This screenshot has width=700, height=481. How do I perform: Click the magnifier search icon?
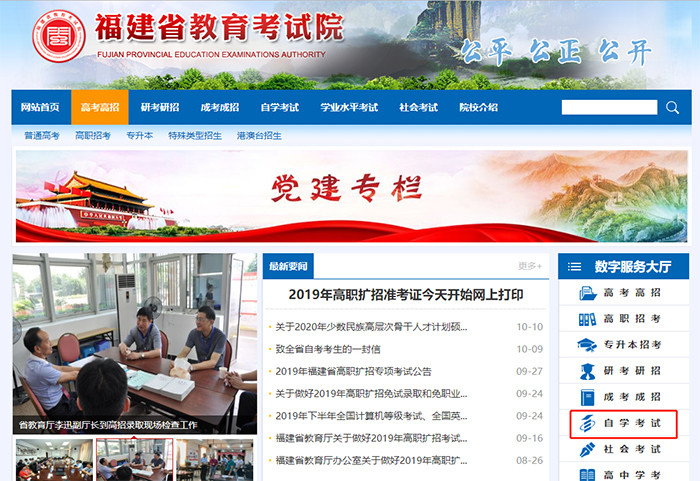point(673,107)
